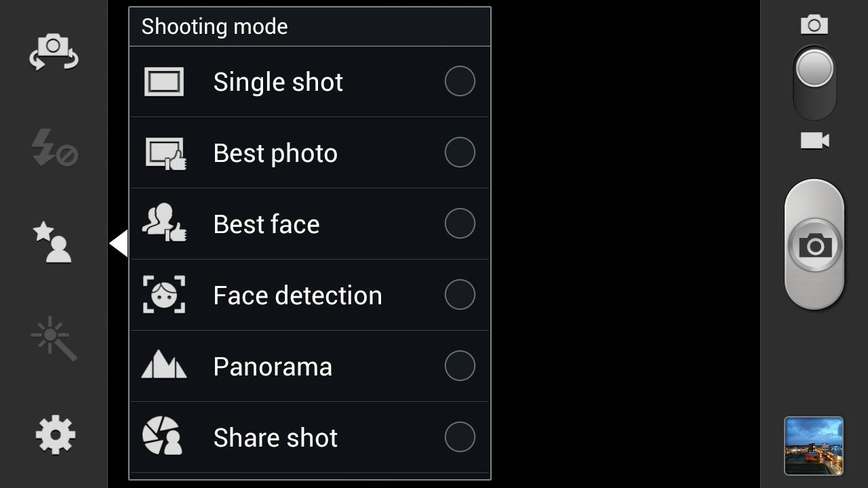Tap the small still camera icon

click(814, 25)
